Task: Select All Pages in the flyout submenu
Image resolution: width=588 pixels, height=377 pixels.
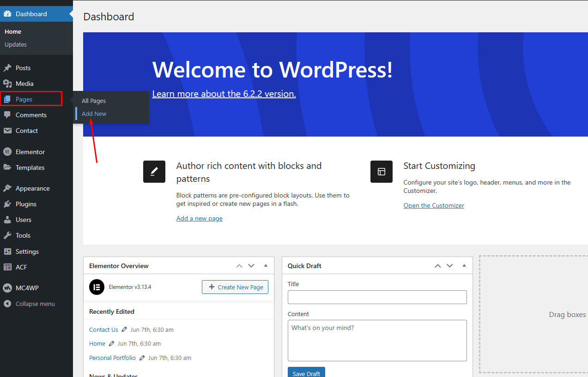Action: [94, 101]
